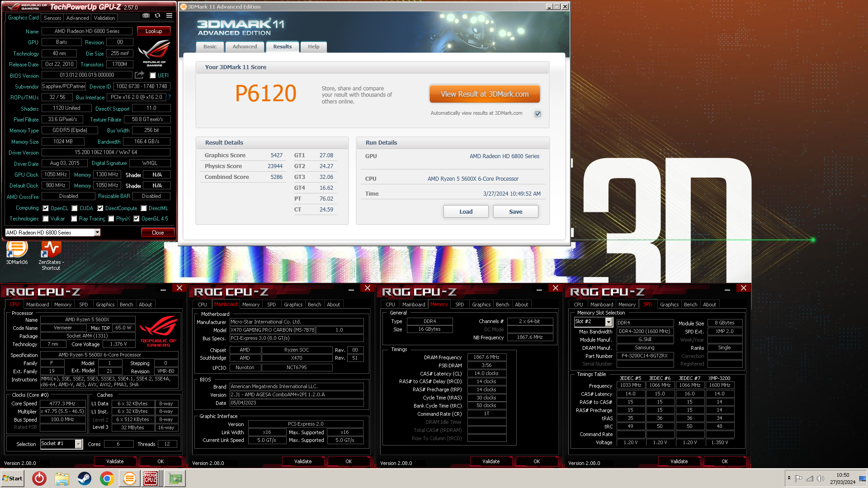Image resolution: width=868 pixels, height=488 pixels.
Task: Click the BIOS Version field in GPU-Z
Action: (x=87, y=75)
